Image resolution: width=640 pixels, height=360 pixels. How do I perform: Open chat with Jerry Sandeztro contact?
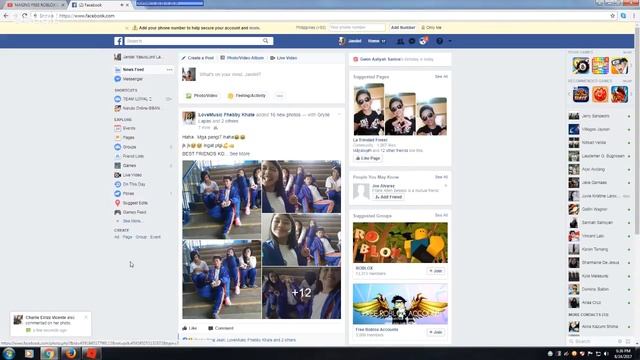tap(599, 116)
